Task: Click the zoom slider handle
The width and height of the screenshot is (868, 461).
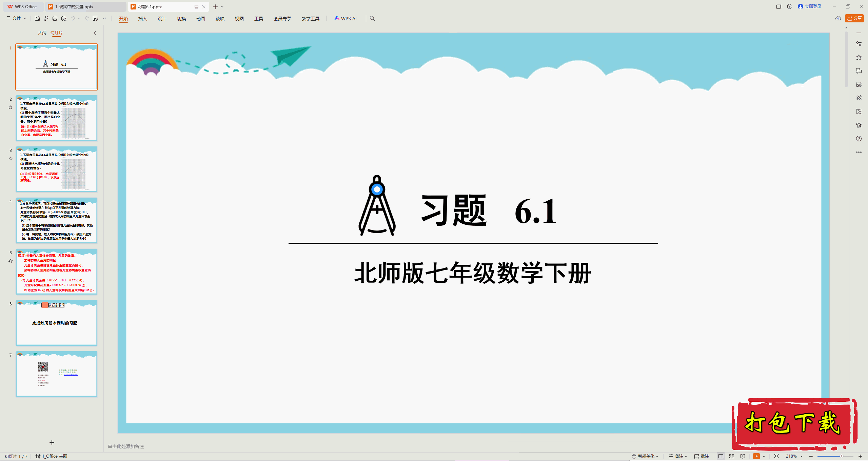Action: (841, 456)
